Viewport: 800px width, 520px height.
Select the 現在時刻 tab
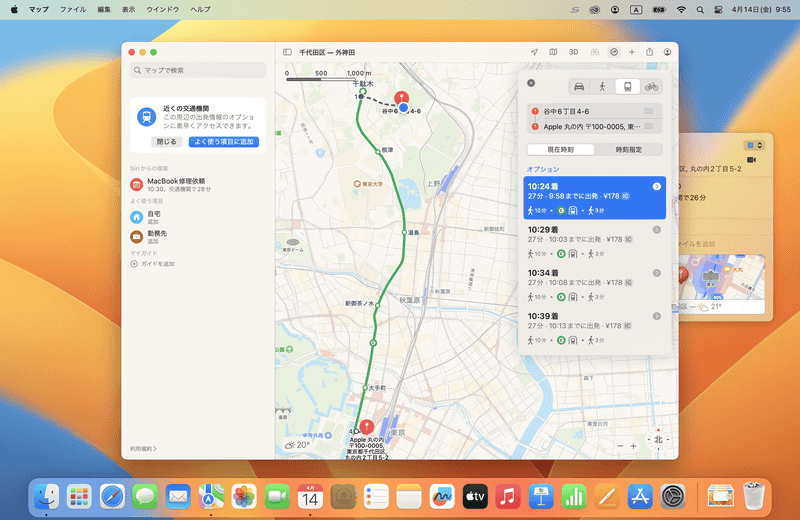pos(561,150)
